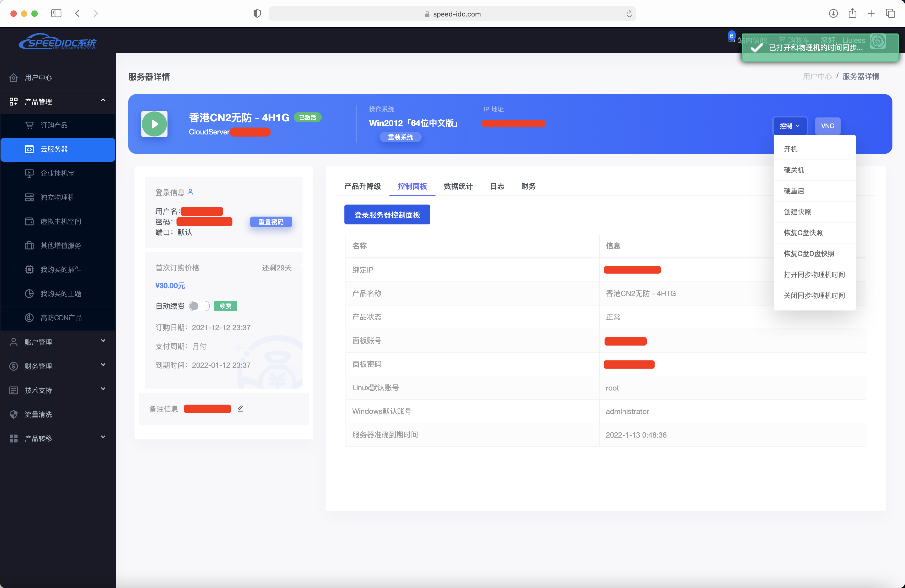Switch to the 日志 tab
Screen dimensions: 905x588
tap(497, 186)
